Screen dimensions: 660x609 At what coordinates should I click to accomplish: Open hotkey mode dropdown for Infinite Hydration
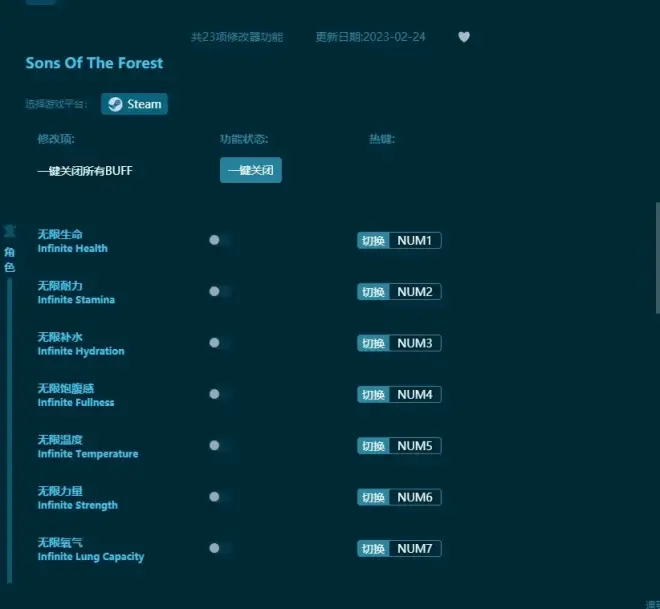coord(373,343)
